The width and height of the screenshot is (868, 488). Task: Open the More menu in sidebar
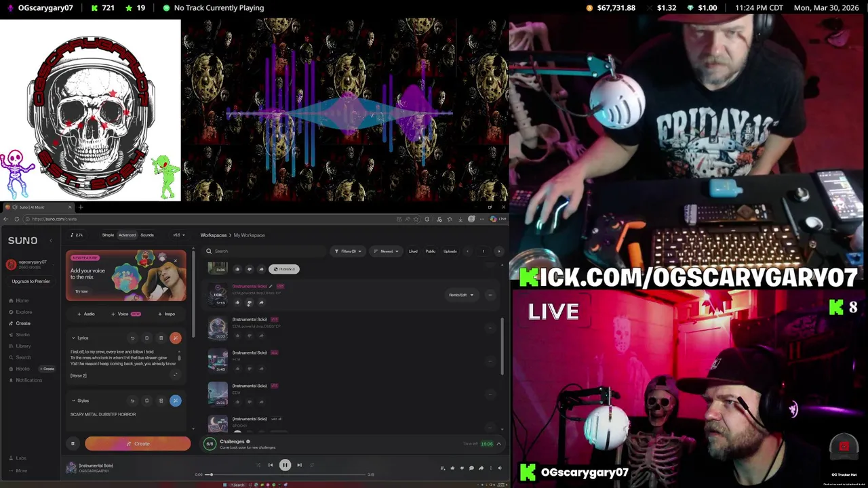(x=18, y=470)
